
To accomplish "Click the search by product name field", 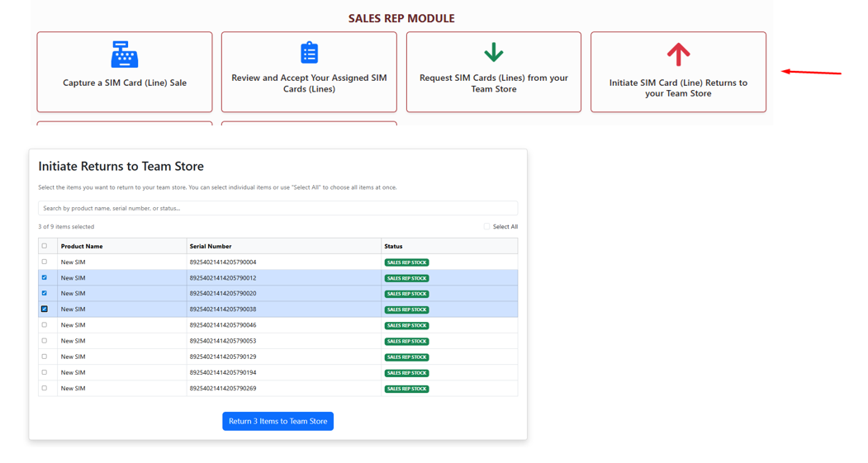I will tap(277, 208).
